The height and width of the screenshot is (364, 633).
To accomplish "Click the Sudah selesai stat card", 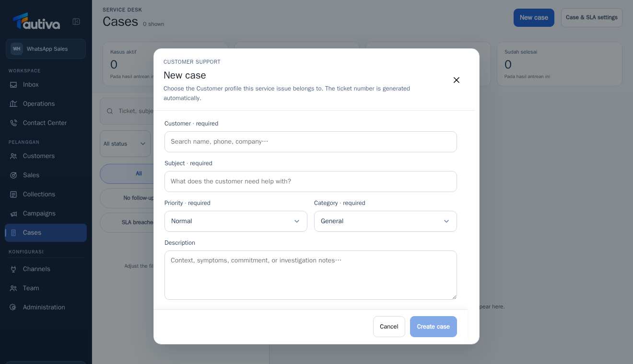I will (560, 64).
